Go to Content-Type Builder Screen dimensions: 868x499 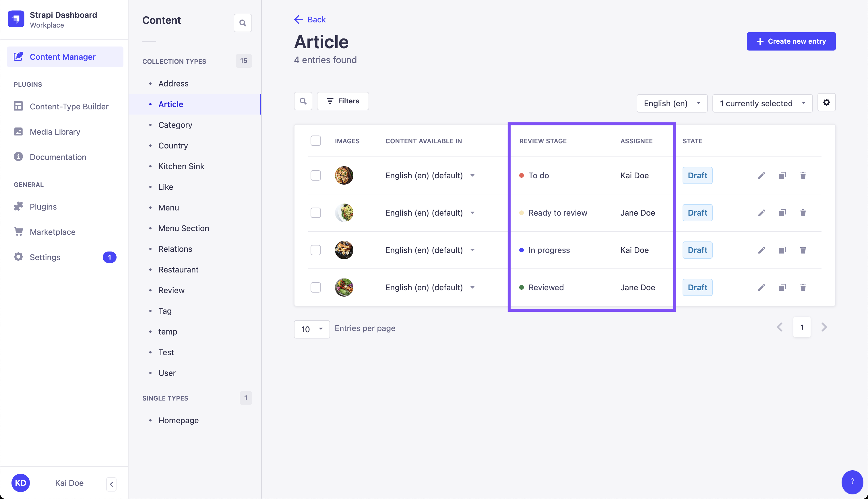tap(69, 107)
